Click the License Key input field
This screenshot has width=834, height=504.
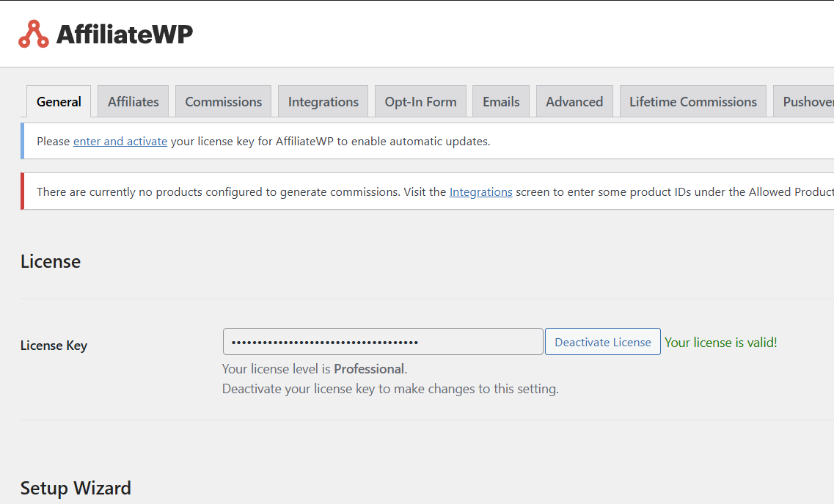[x=383, y=342]
